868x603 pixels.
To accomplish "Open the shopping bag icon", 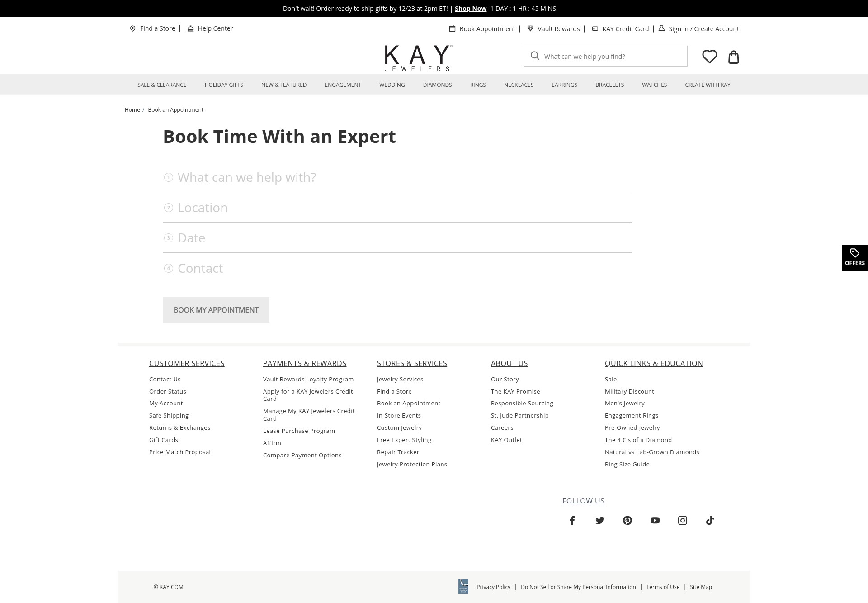I will point(733,57).
